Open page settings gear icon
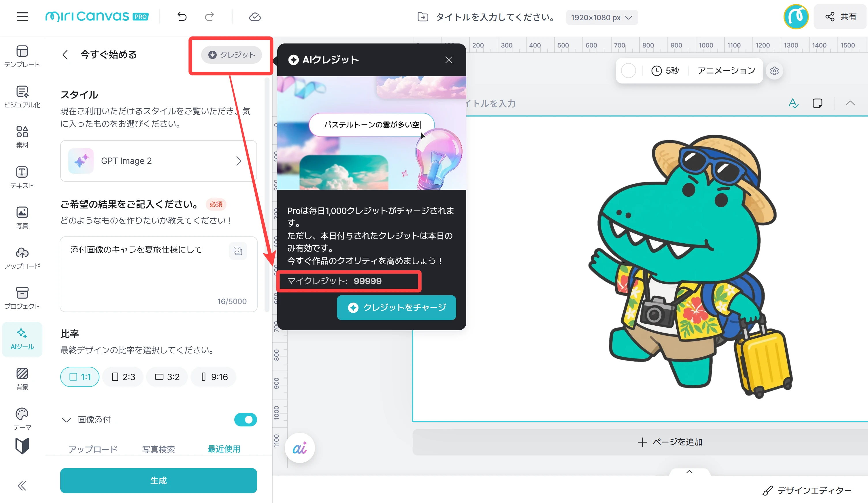This screenshot has height=503, width=868. coord(774,71)
